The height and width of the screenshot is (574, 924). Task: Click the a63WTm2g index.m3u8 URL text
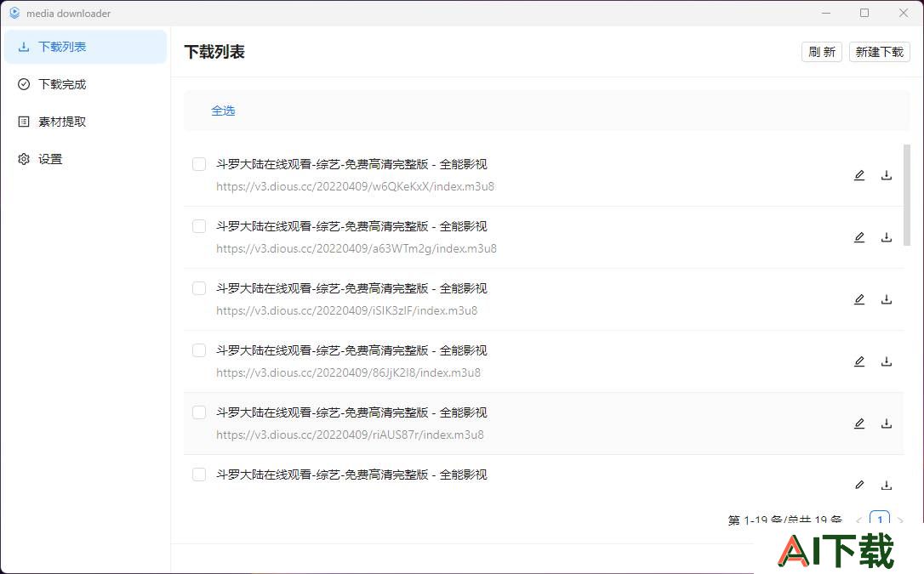coord(356,248)
